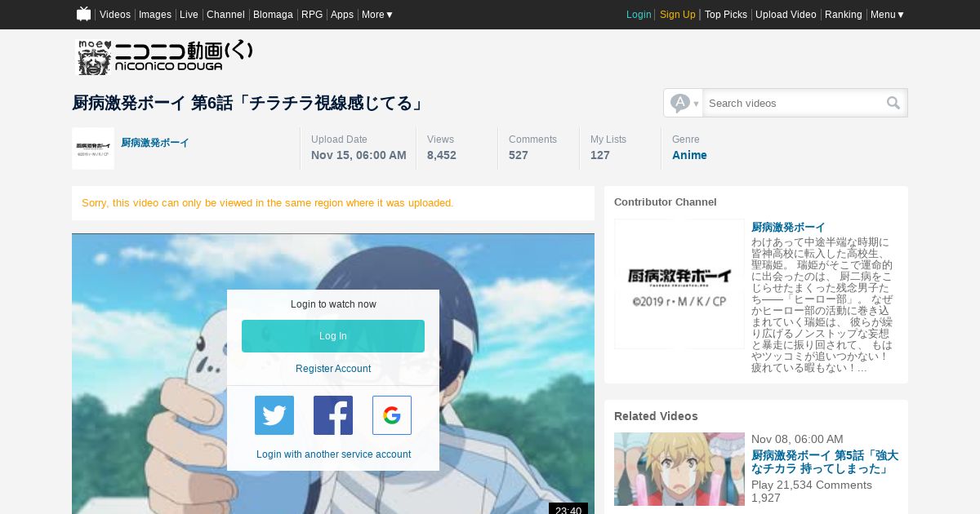Screen dimensions: 980x514
Task: Click the Niconico Douga logo
Action: coord(165,57)
